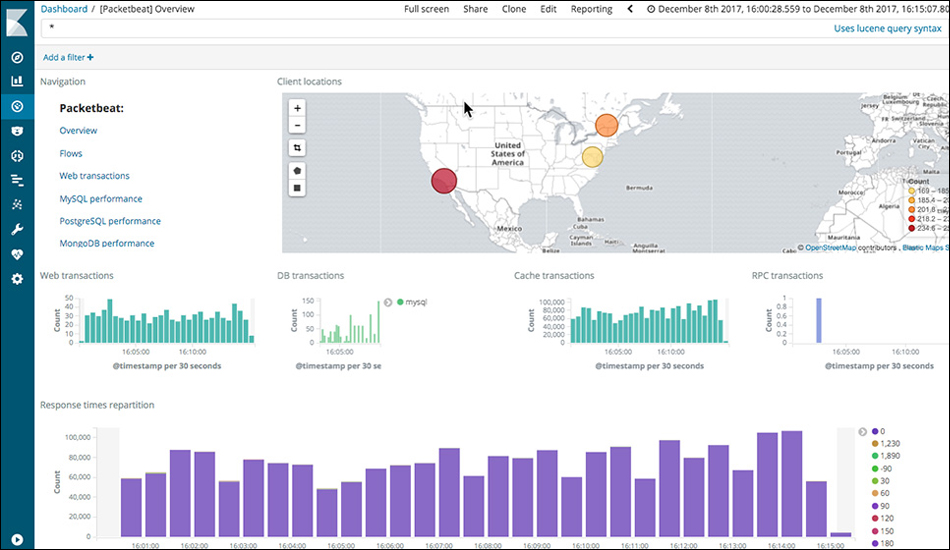950x550 pixels.
Task: Toggle the Response times repartition legend arrow
Action: click(x=863, y=432)
